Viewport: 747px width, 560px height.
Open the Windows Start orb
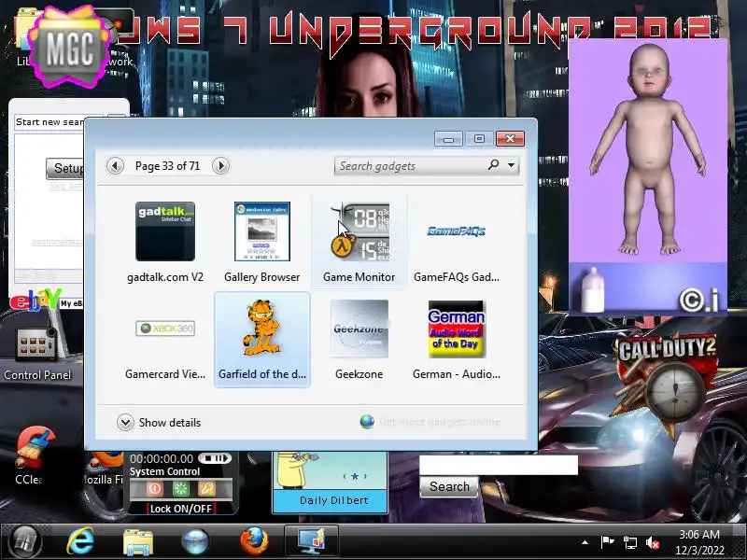pos(24,541)
